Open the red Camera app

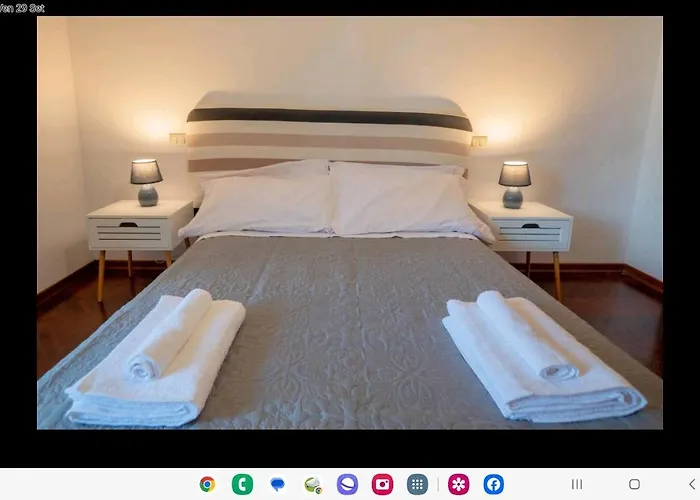pos(382,484)
